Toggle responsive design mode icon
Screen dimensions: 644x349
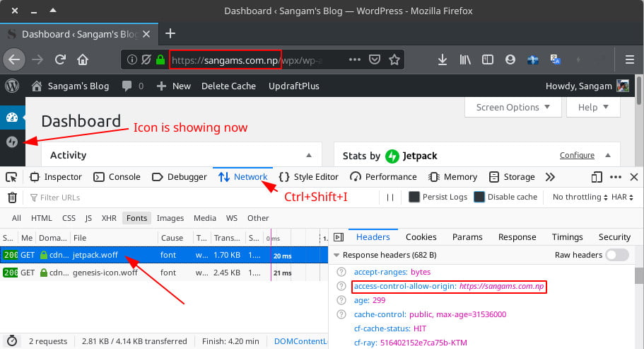coord(597,177)
